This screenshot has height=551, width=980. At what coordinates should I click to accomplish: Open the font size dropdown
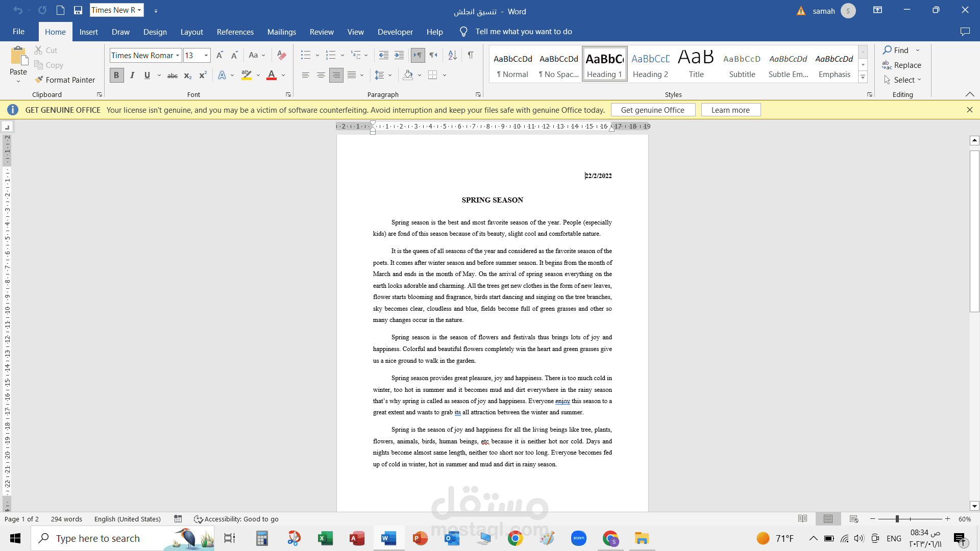coord(206,55)
